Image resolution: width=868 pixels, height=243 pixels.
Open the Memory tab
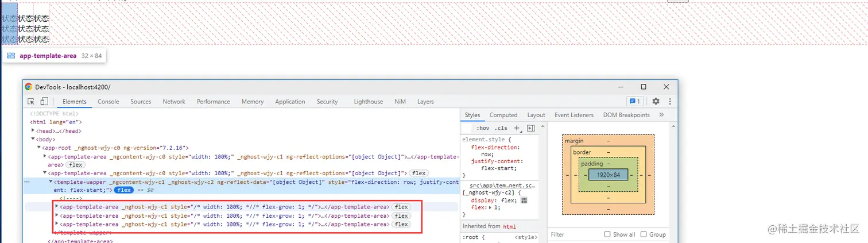click(253, 102)
